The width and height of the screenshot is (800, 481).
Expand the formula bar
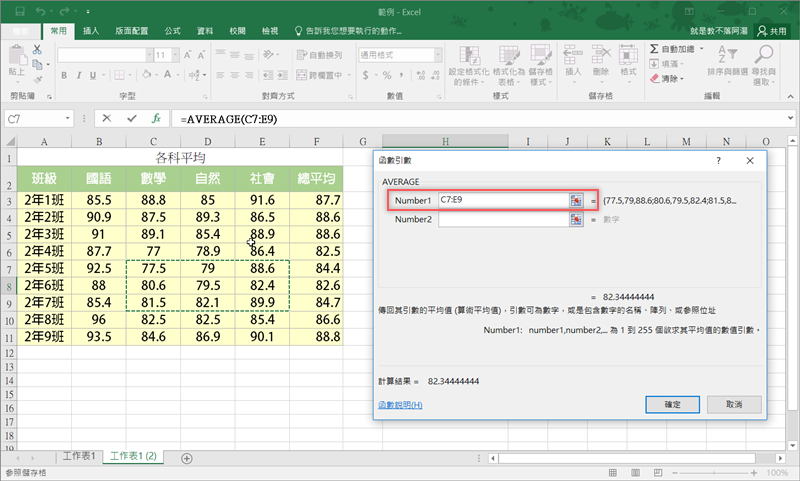pos(790,118)
